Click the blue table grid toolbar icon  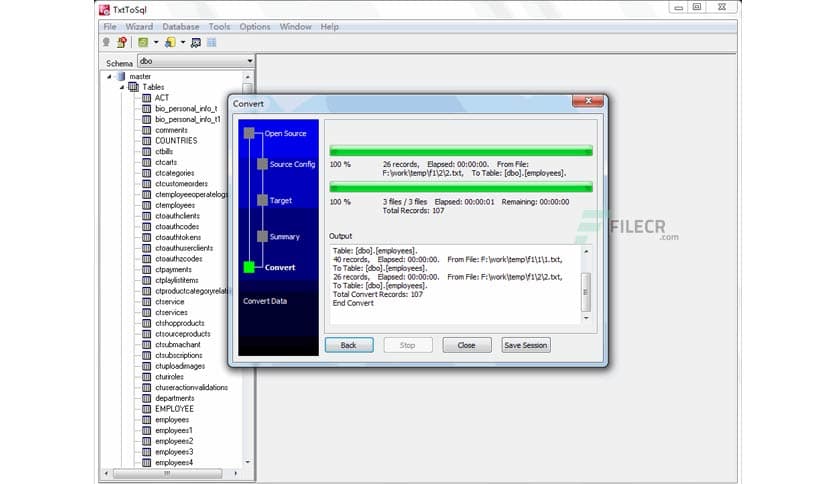coord(212,43)
